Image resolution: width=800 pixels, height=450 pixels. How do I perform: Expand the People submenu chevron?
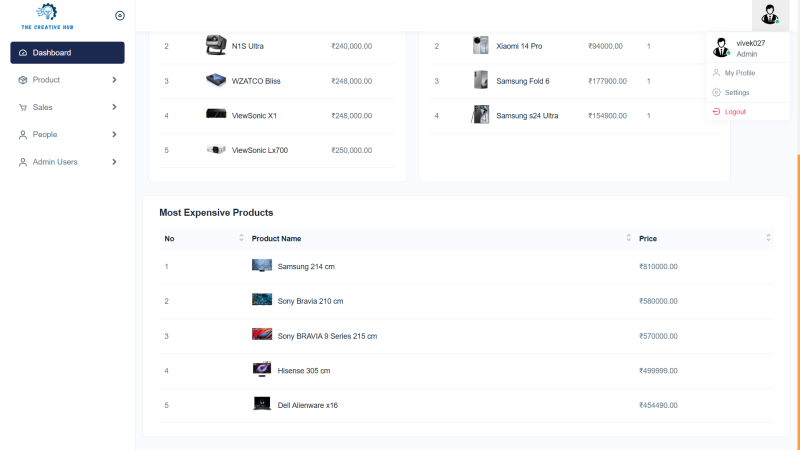click(x=114, y=134)
